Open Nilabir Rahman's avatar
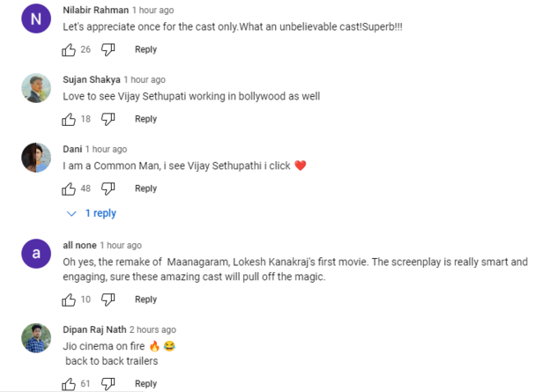 [x=35, y=18]
